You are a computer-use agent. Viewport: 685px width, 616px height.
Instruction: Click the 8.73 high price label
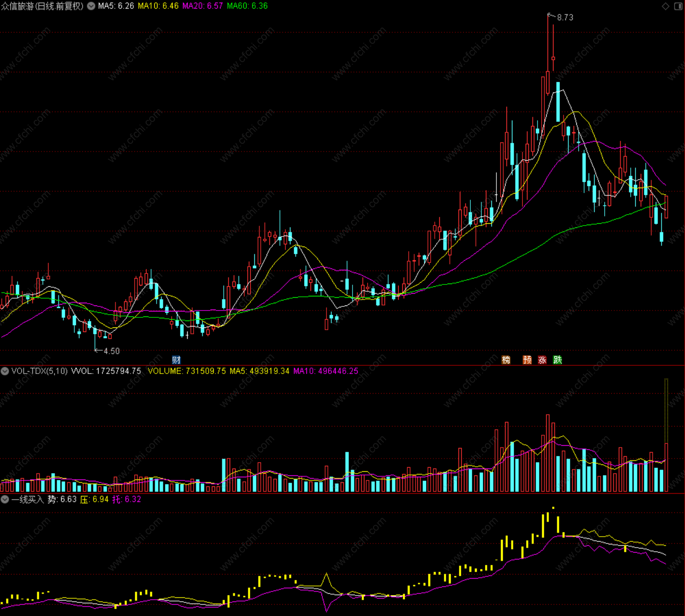[565, 17]
